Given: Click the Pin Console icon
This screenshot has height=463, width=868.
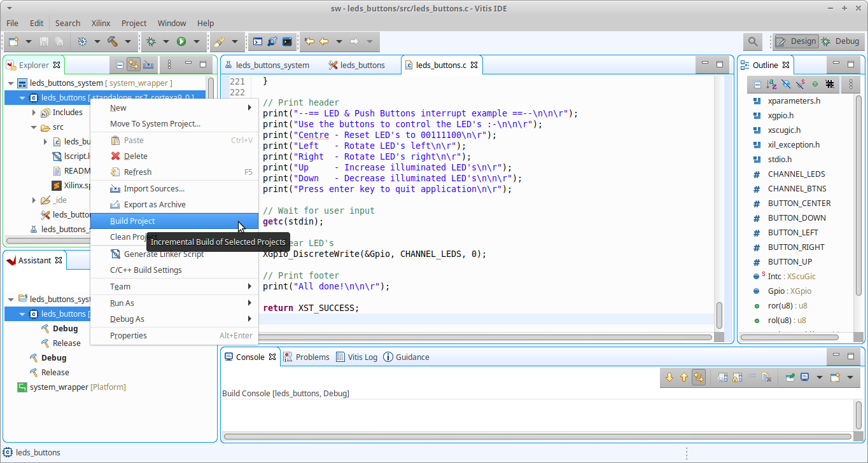Looking at the screenshot, I should (790, 377).
